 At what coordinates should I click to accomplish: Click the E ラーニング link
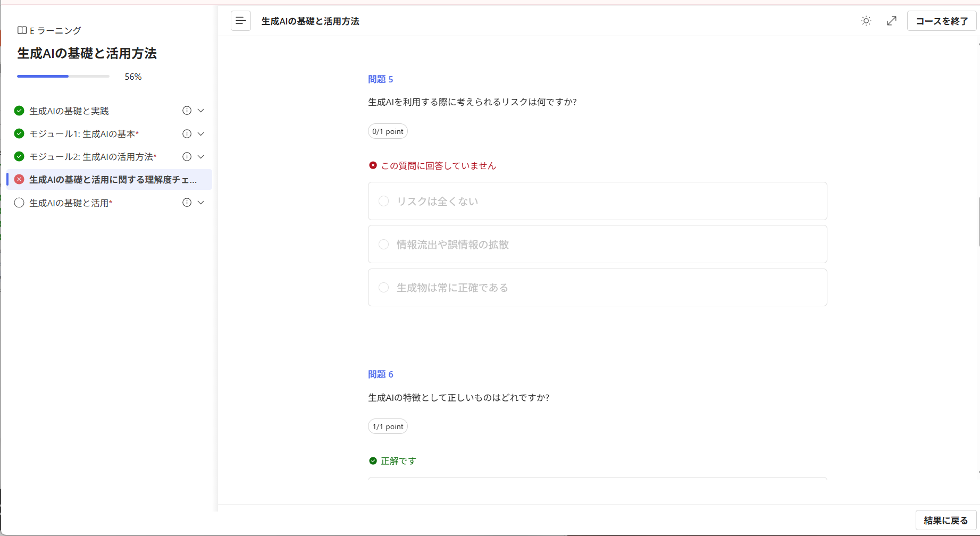coord(55,30)
